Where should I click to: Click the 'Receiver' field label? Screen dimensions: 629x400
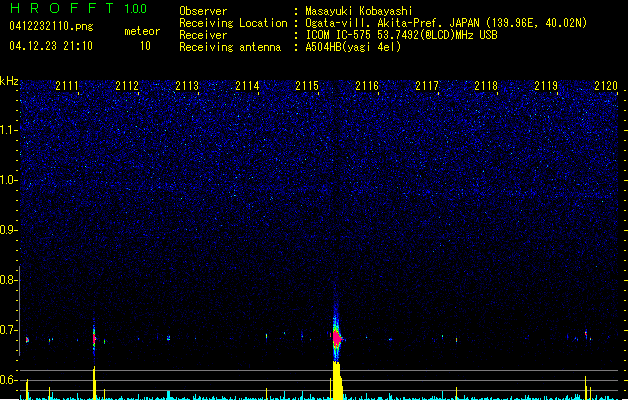[203, 35]
